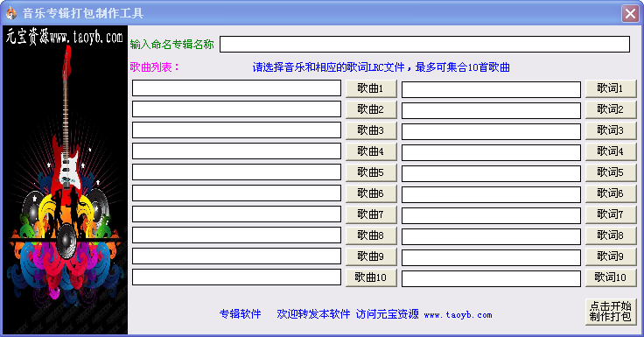Image resolution: width=644 pixels, height=337 pixels.
Task: Select the 歌词2 lyrics button
Action: tap(611, 109)
